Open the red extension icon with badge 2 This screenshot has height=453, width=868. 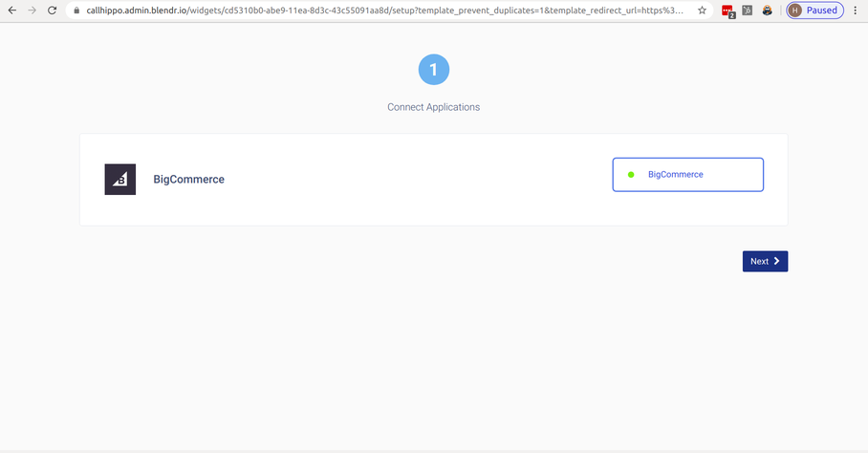pyautogui.click(x=727, y=11)
